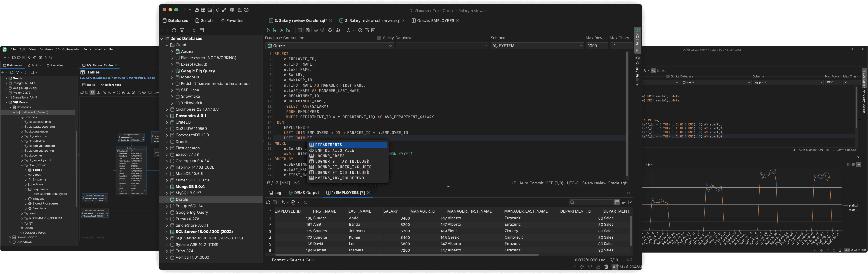Click the Sigma aggregation icon in results
Viewport: 868px width, 274px height.
(305, 202)
